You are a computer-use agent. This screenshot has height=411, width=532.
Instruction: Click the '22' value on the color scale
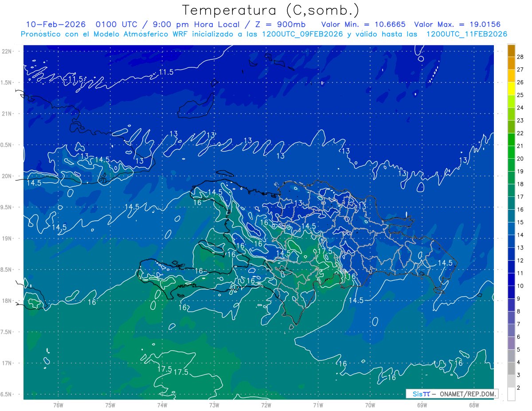coord(520,133)
